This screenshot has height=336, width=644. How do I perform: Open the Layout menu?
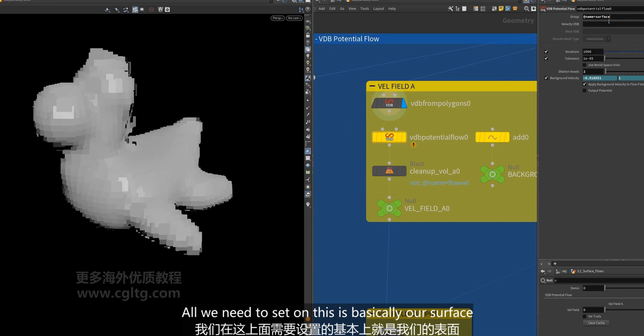point(379,9)
